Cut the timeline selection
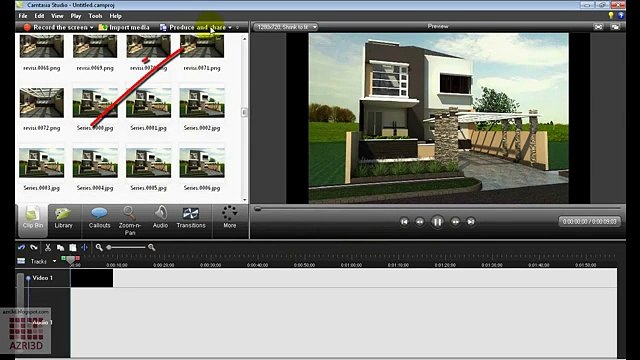Viewport: 640px width, 360px height. (x=48, y=247)
